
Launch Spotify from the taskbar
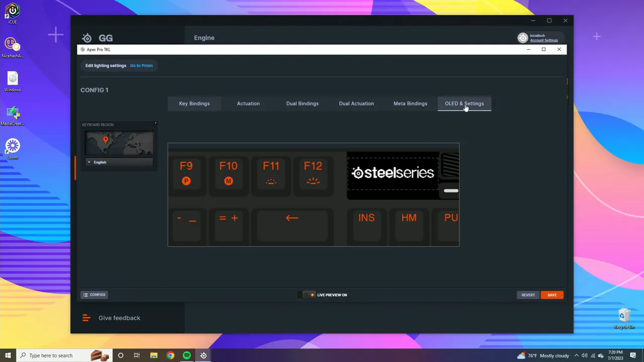tap(187, 355)
